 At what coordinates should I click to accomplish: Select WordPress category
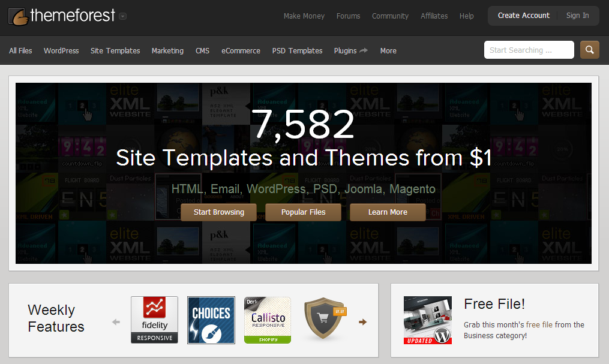point(61,51)
